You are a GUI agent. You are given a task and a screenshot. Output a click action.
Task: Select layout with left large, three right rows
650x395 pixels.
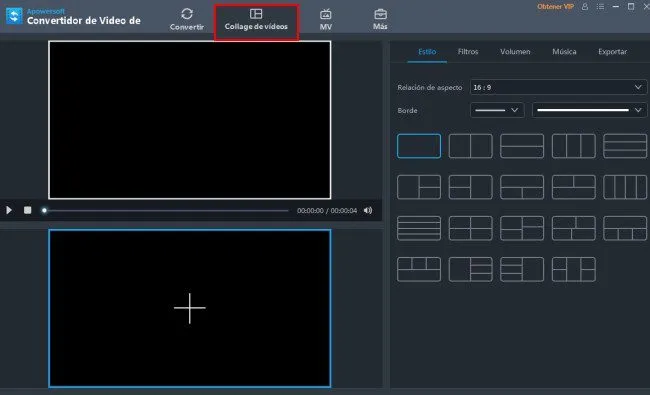[471, 269]
